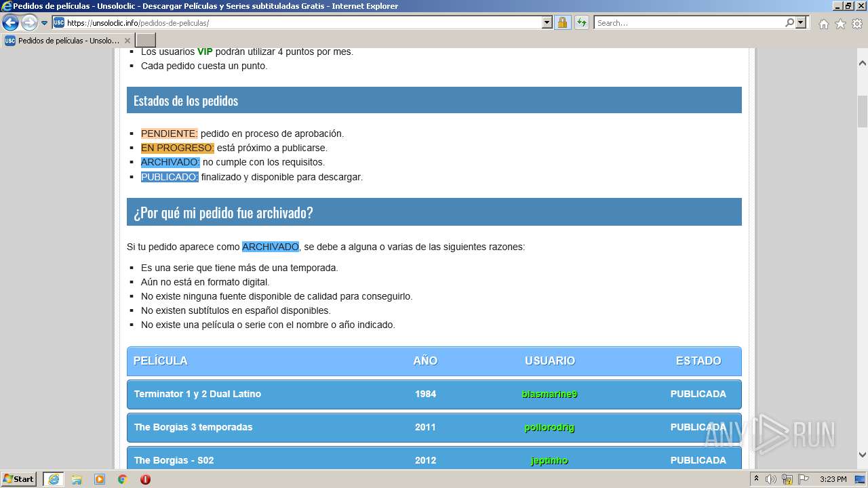The width and height of the screenshot is (868, 488).
Task: Click the address bar URL field
Action: point(303,22)
